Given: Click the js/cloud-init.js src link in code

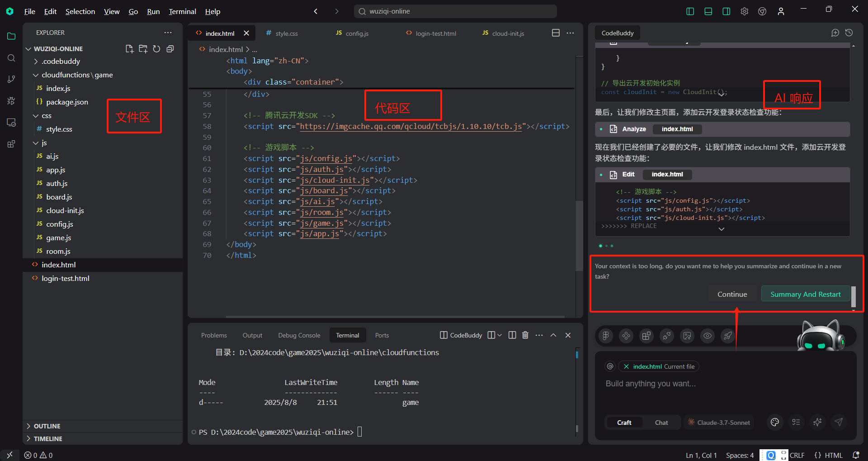Looking at the screenshot, I should point(335,180).
